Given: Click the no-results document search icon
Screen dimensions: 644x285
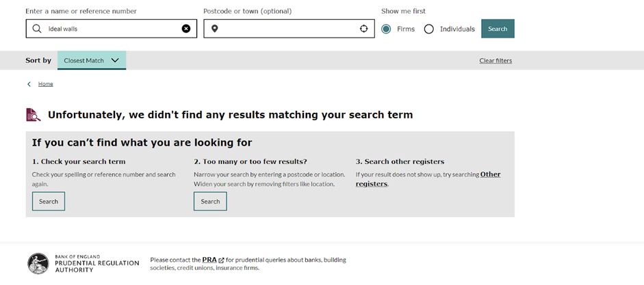Looking at the screenshot, I should coord(34,115).
